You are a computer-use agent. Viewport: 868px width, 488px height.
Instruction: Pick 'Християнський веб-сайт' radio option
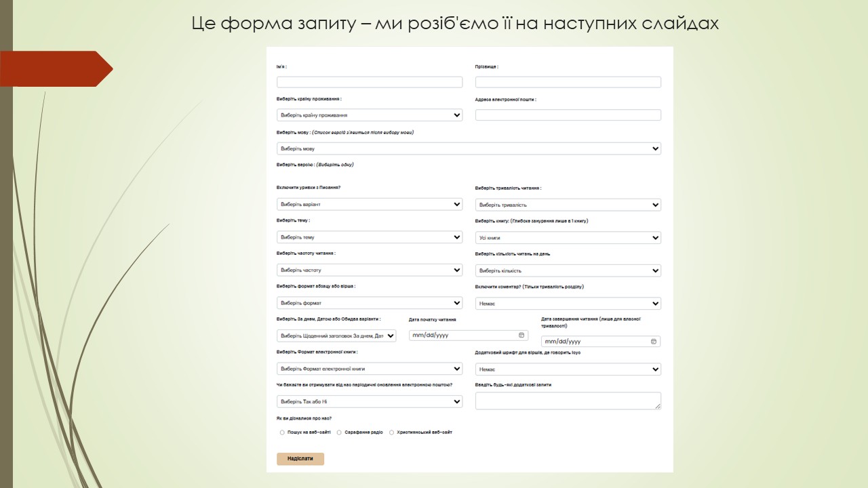391,432
